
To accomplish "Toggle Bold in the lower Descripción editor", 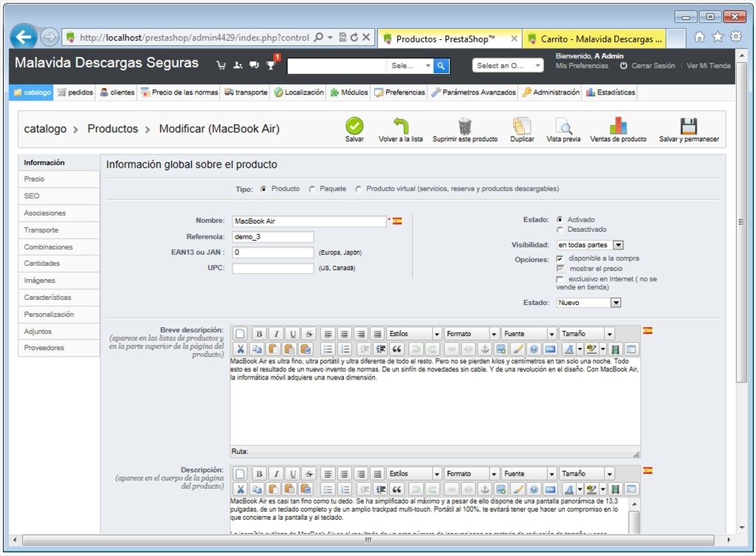I will tap(259, 473).
